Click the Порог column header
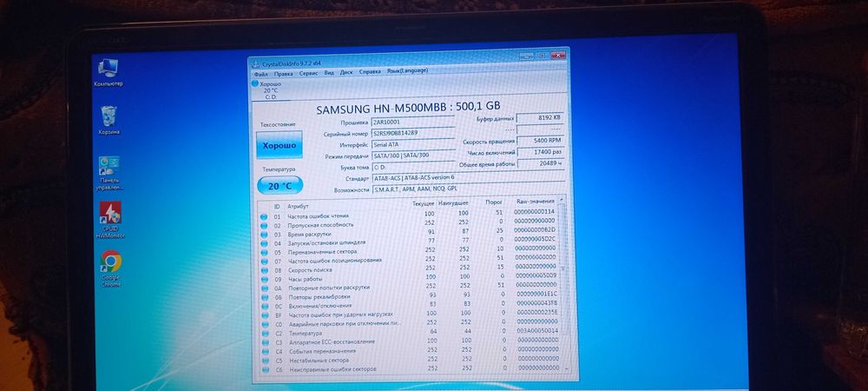868x391 pixels. [x=494, y=202]
